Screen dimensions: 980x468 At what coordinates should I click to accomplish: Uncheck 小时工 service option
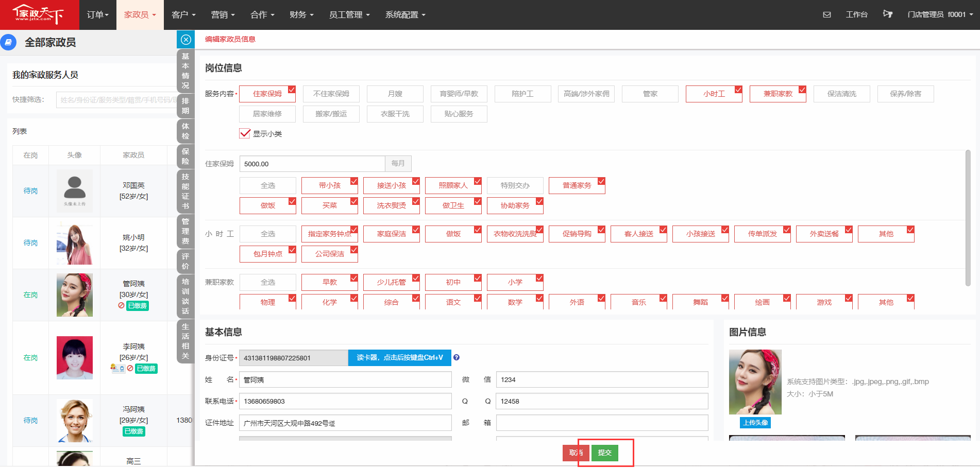714,94
